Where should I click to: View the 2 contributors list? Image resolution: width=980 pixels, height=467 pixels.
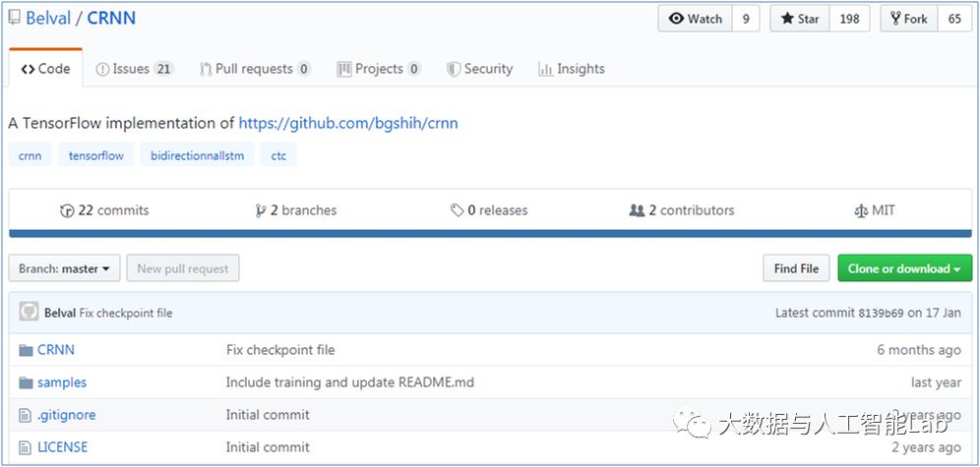[681, 210]
